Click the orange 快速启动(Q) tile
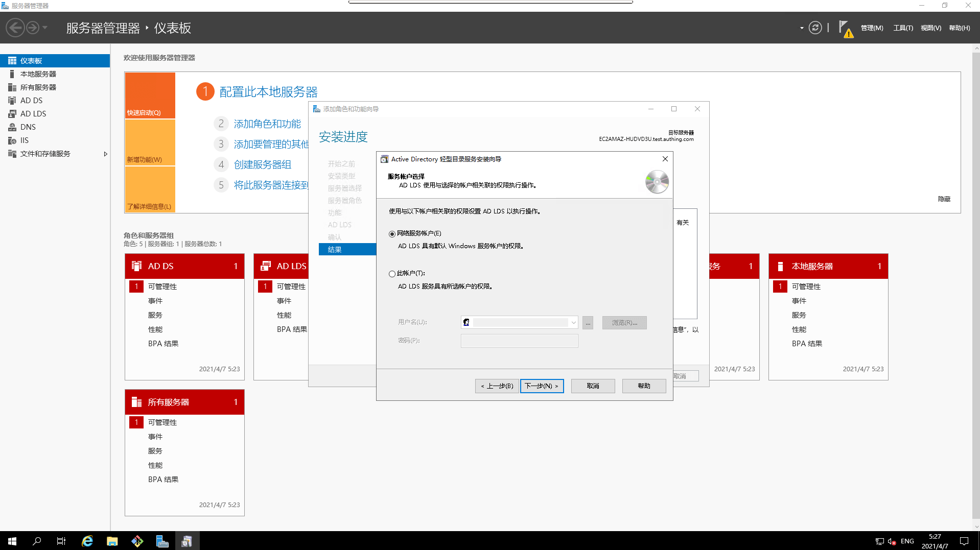This screenshot has height=550, width=980. tap(150, 95)
